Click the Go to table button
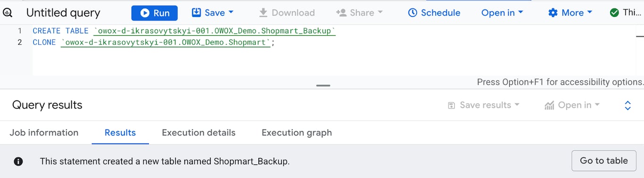 (x=603, y=161)
